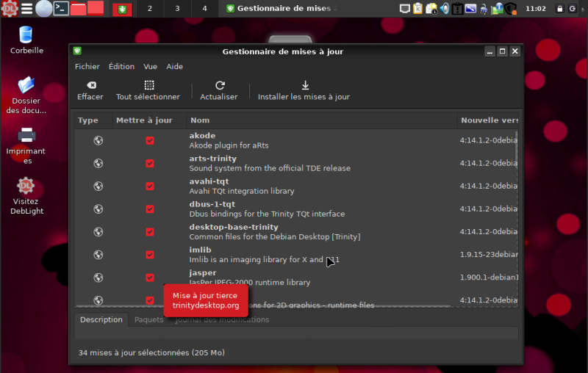Uncheck the akode update checkbox
588x373 pixels.
[x=150, y=141]
